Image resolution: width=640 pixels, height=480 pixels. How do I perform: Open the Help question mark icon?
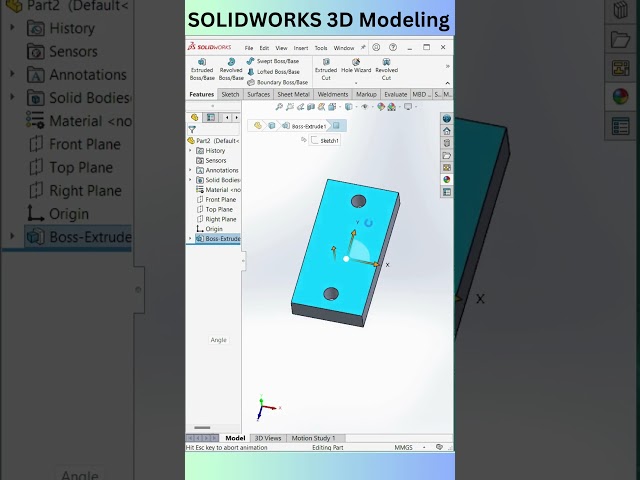(x=393, y=47)
